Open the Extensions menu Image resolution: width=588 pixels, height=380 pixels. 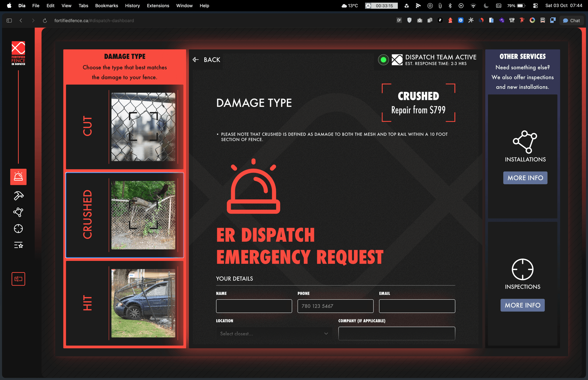(x=158, y=5)
